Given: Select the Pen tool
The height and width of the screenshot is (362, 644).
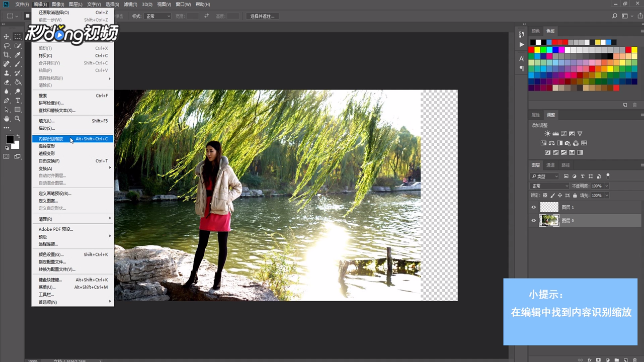Looking at the screenshot, I should (x=7, y=101).
